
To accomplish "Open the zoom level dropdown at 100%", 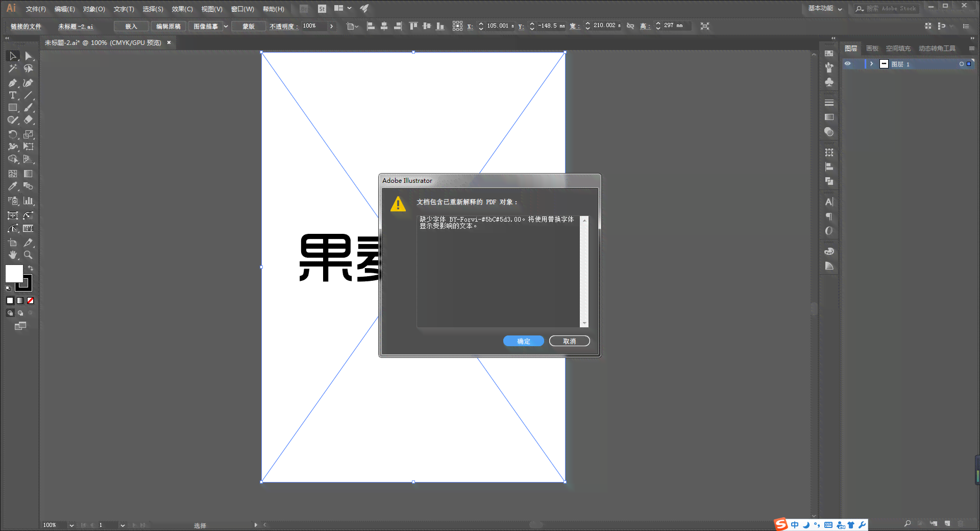I will [x=71, y=525].
